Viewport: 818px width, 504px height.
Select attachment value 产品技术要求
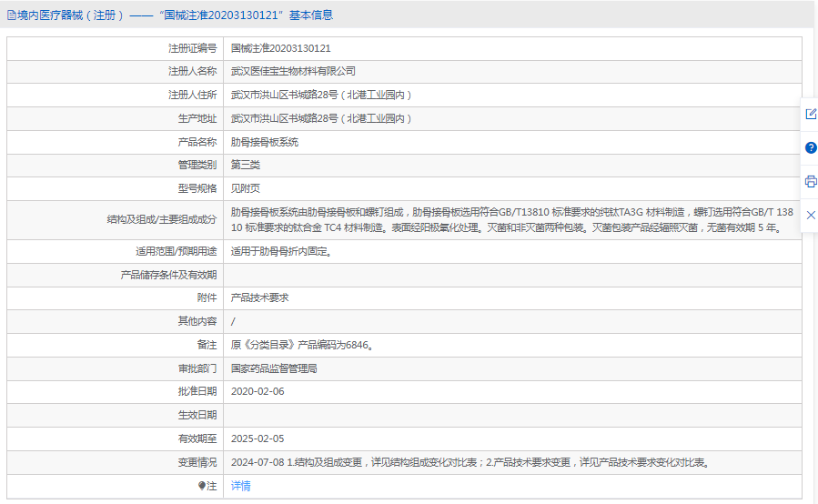click(x=259, y=297)
